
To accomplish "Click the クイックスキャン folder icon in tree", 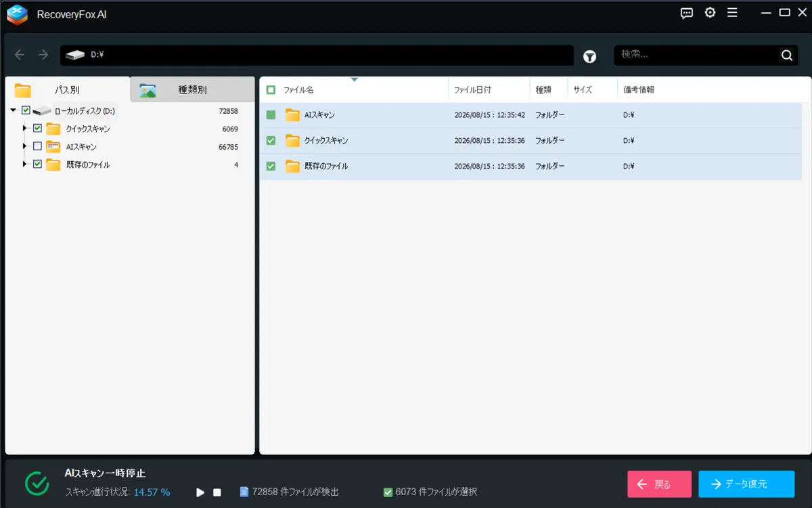I will click(53, 129).
